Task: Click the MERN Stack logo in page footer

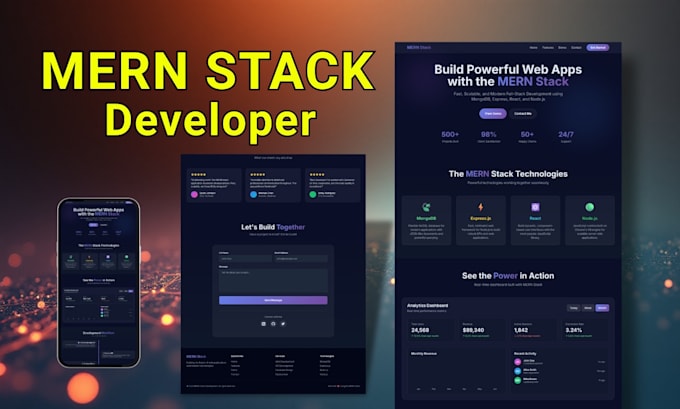Action: (196, 357)
